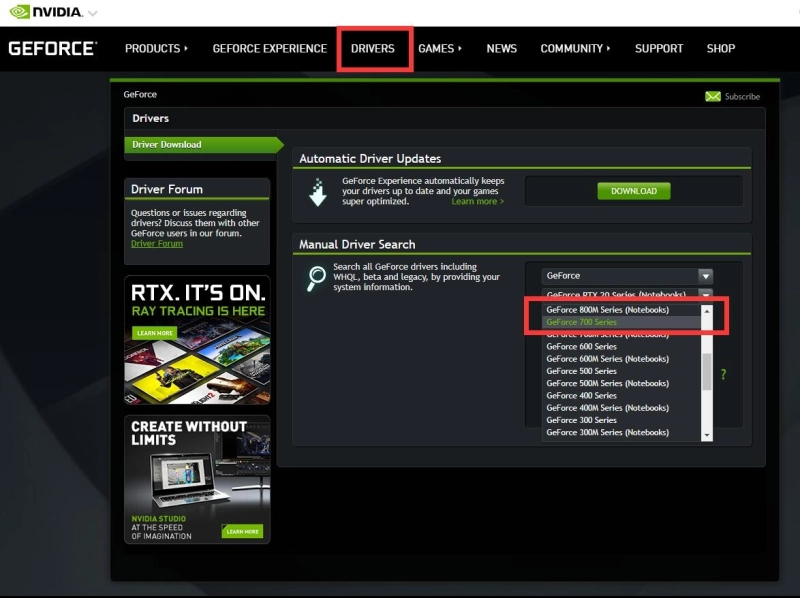The image size is (800, 598).
Task: Open the GeForce product type dropdown
Action: [627, 276]
